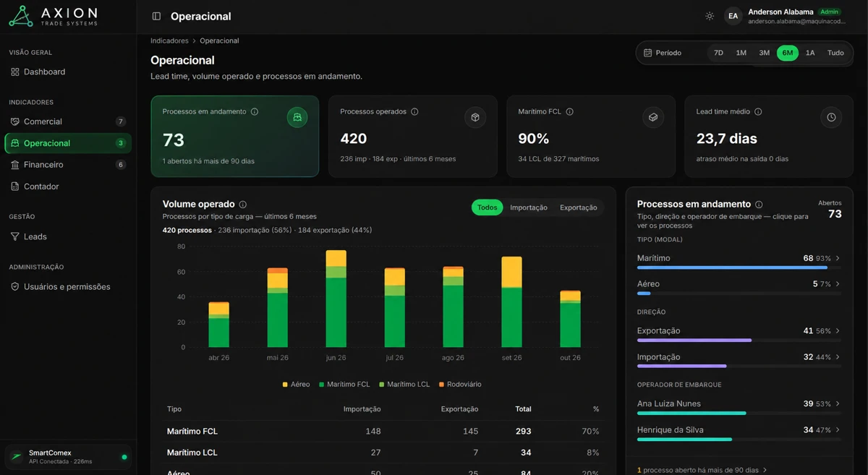Click info icon beside Lead time médio
This screenshot has width=868, height=475.
pyautogui.click(x=758, y=112)
